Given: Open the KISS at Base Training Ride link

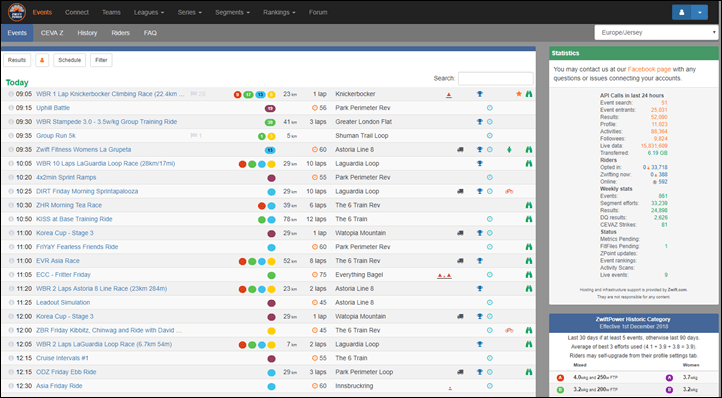Looking at the screenshot, I should click(74, 219).
